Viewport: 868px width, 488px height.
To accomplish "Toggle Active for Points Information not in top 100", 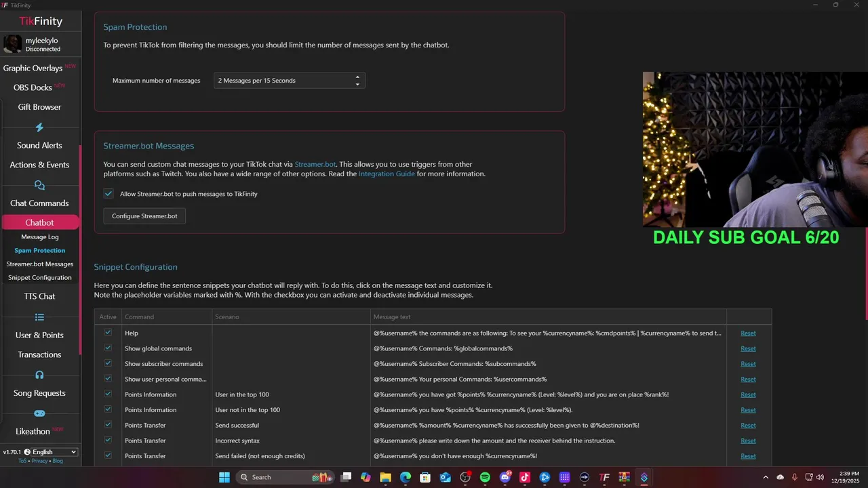I will tap(108, 409).
